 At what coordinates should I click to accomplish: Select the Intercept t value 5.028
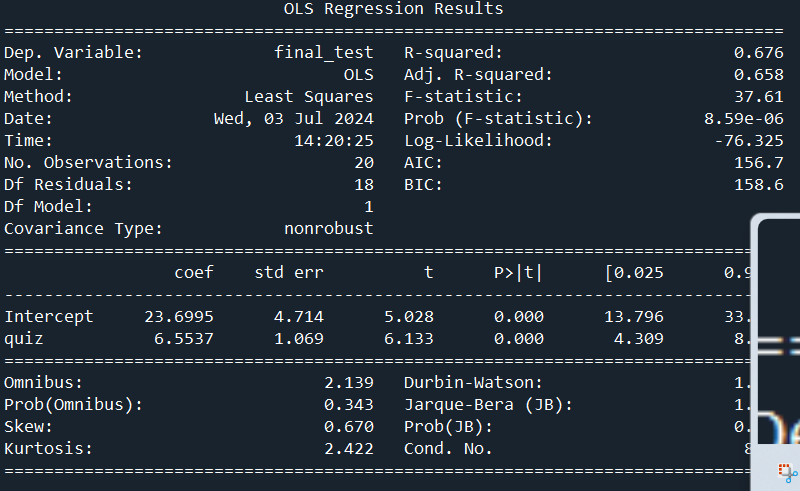(x=409, y=316)
